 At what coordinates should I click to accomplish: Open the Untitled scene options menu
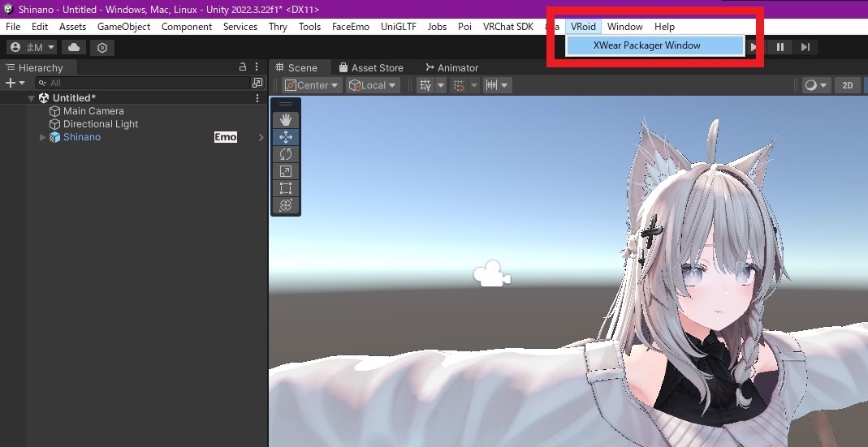point(257,98)
